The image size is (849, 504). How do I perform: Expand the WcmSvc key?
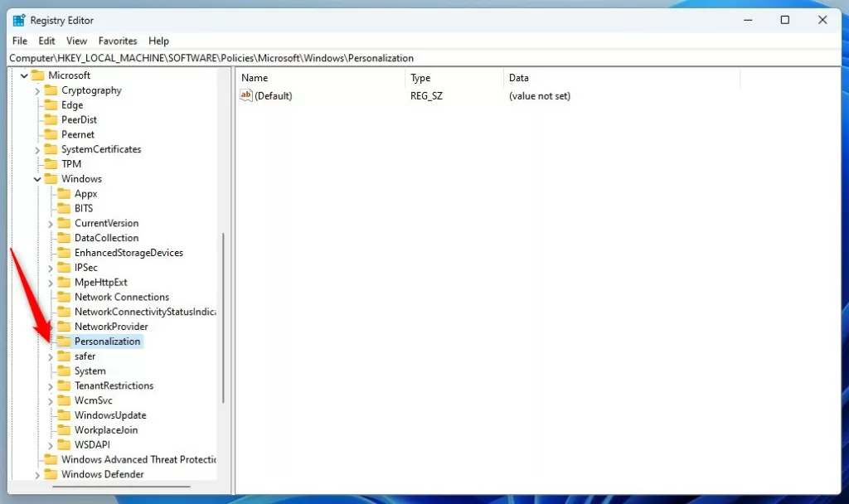[x=51, y=401]
